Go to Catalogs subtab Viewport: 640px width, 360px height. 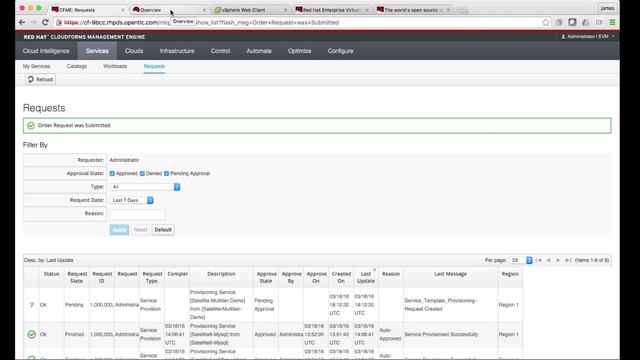click(77, 66)
